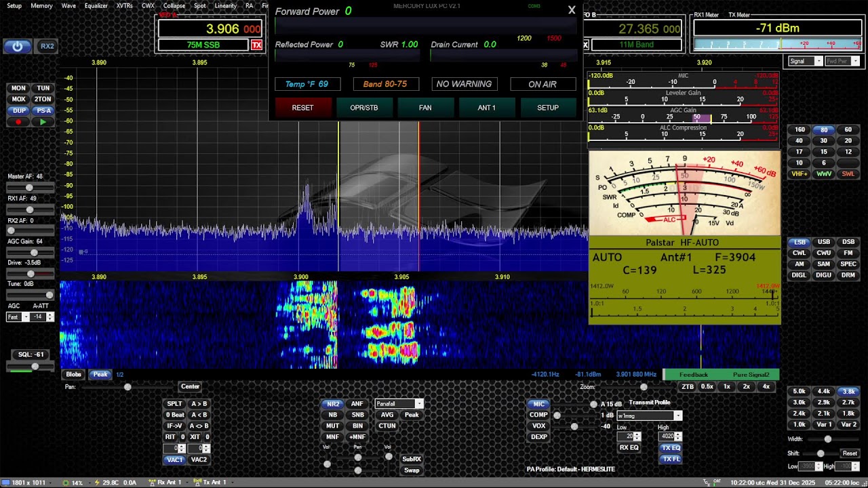Click the VFO A 3.906 000 frequency display

[x=210, y=28]
